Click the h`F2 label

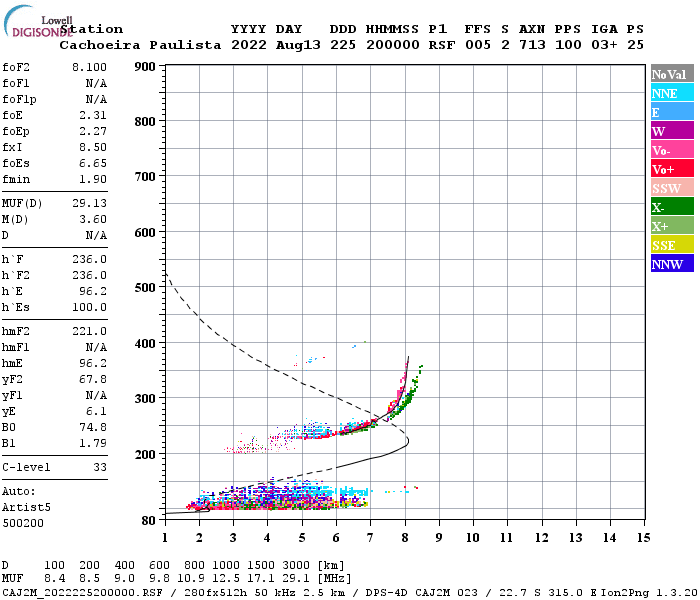[x=16, y=275]
